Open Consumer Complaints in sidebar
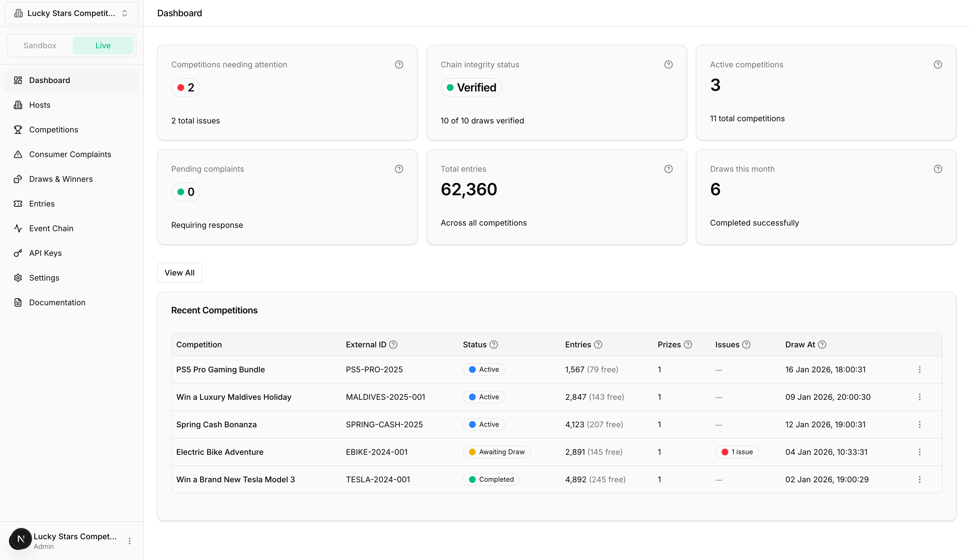Screen dimensions: 970x560 (x=70, y=154)
